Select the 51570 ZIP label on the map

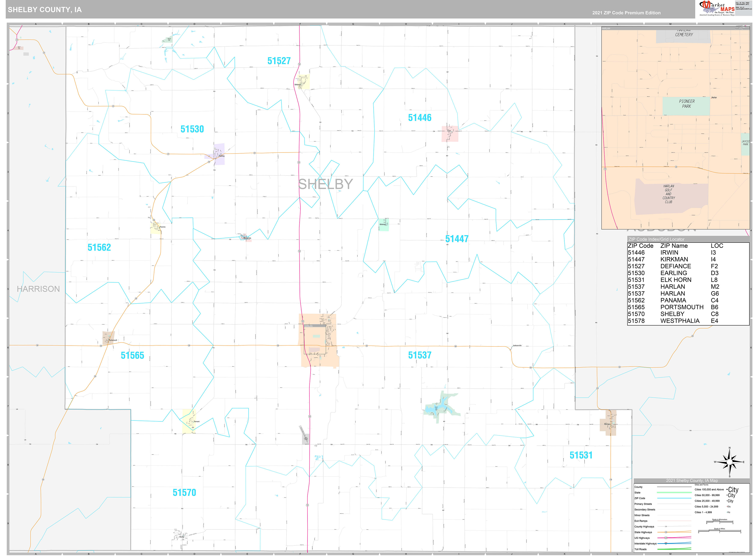[x=184, y=493]
